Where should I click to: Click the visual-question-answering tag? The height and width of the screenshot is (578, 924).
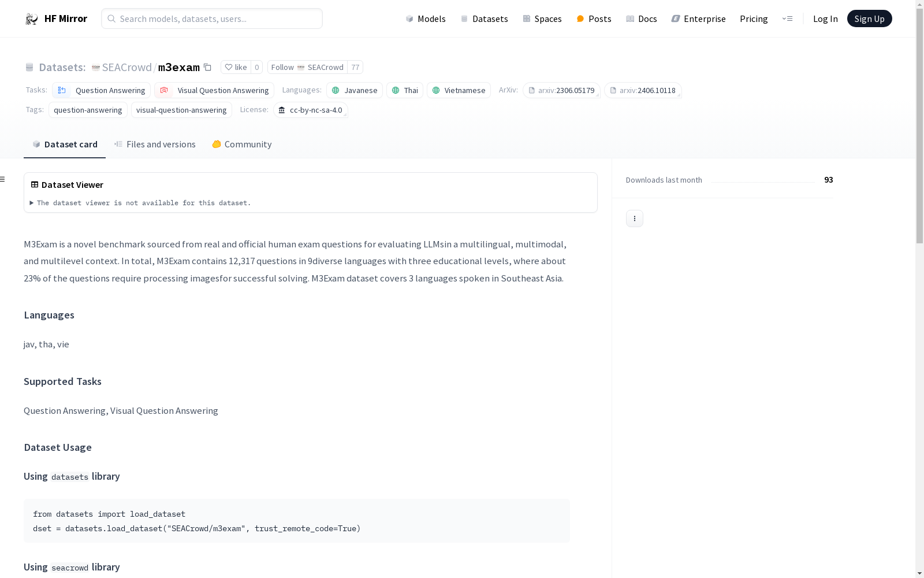[181, 110]
